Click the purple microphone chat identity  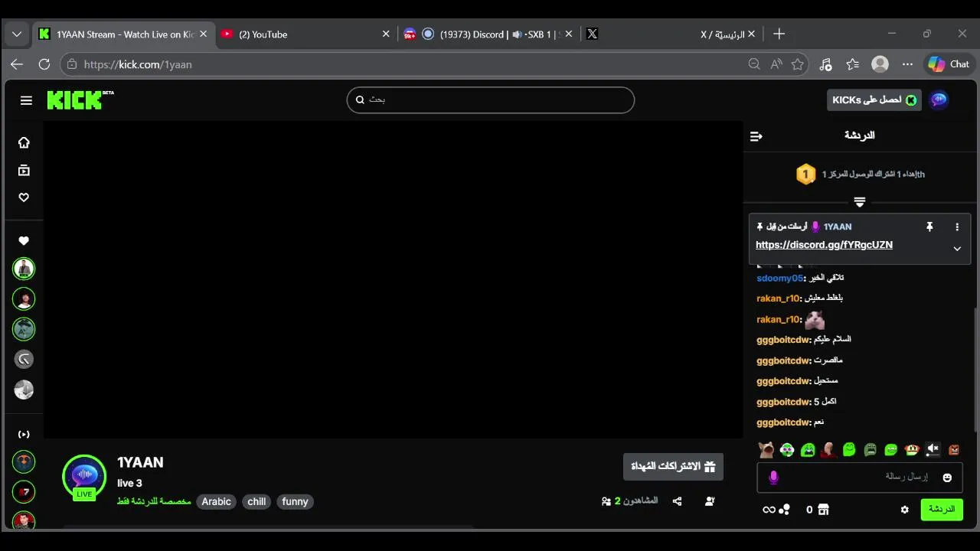tap(773, 478)
